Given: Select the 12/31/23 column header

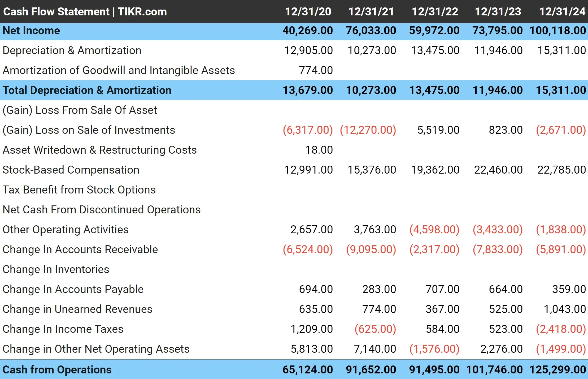Looking at the screenshot, I should [498, 12].
